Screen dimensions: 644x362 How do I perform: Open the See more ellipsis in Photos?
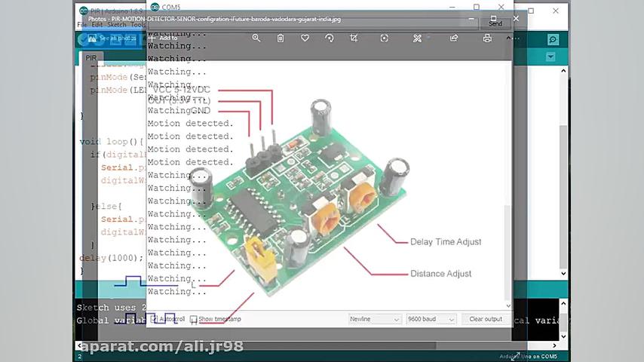[516, 38]
